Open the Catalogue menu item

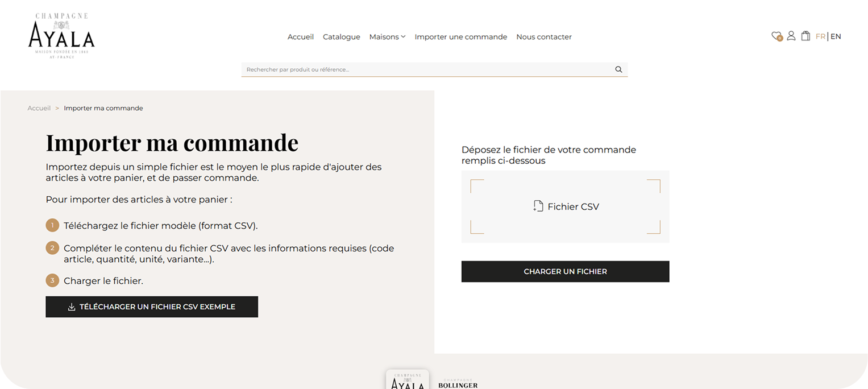click(x=342, y=37)
